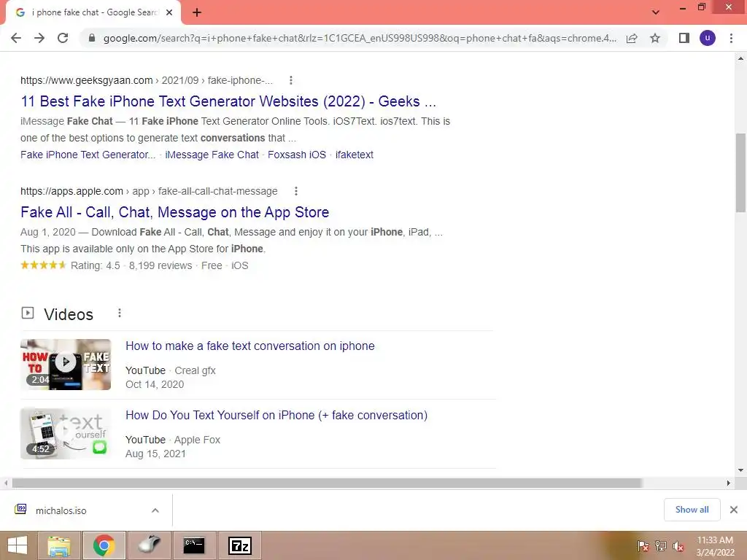Image resolution: width=747 pixels, height=560 pixels.
Task: Click the vertical scrollbar thumb
Action: coord(740,172)
